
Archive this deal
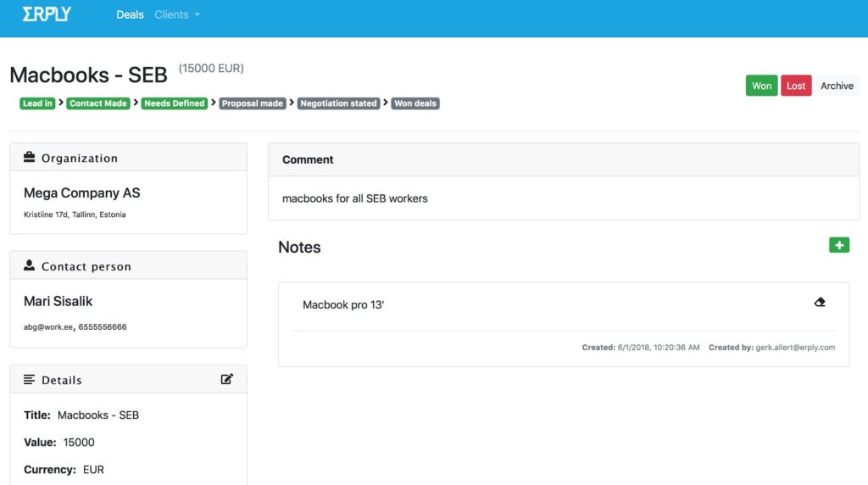pyautogui.click(x=837, y=86)
